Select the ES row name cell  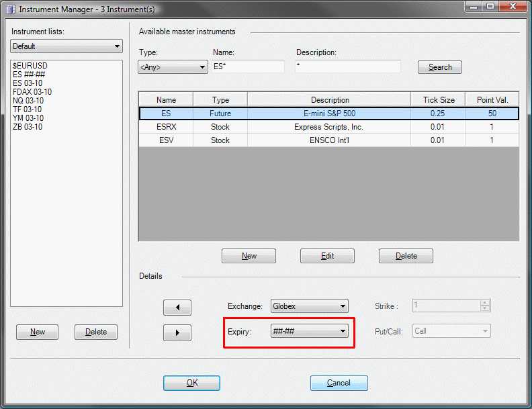tap(167, 113)
